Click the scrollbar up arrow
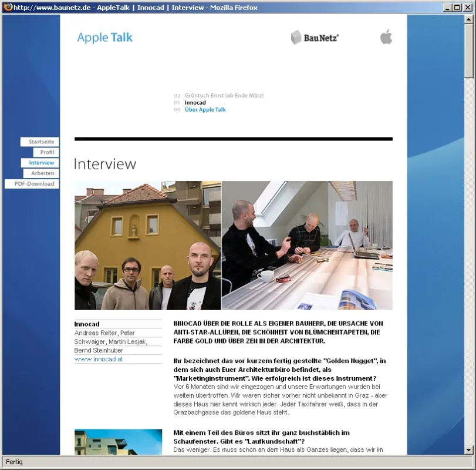 468,19
